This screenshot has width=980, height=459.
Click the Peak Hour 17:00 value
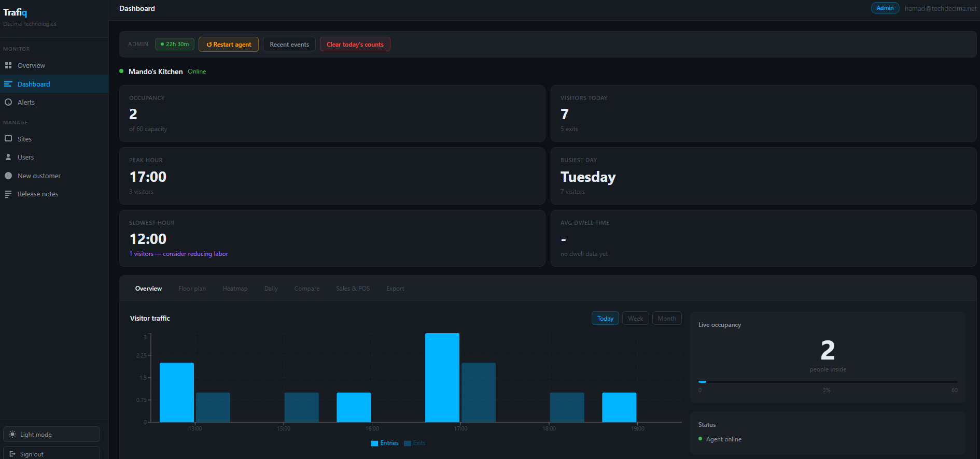148,177
